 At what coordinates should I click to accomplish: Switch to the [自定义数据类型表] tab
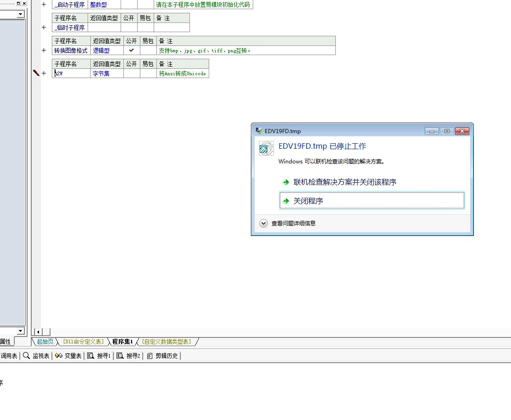click(166, 342)
